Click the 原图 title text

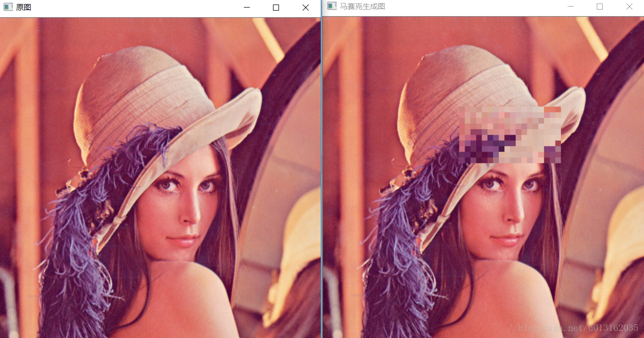click(24, 8)
